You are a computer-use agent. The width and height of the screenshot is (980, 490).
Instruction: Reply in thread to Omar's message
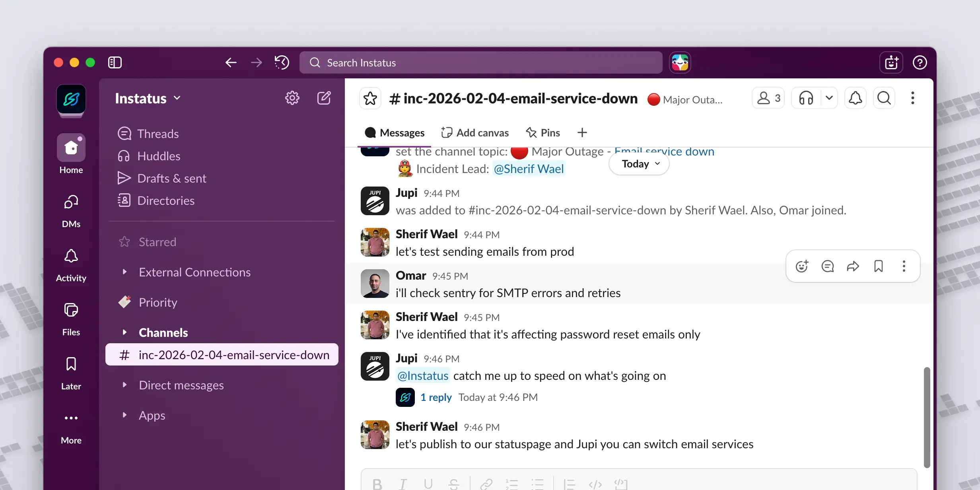pos(827,266)
